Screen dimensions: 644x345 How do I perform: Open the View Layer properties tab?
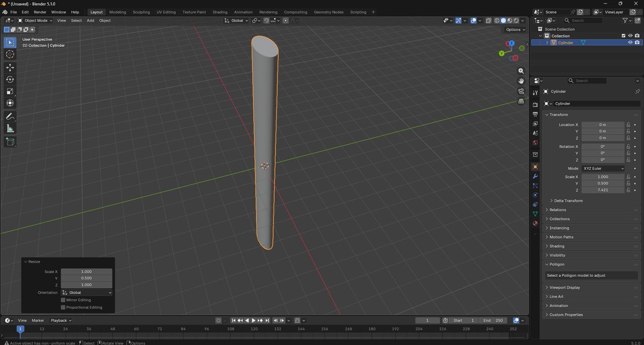click(x=535, y=124)
